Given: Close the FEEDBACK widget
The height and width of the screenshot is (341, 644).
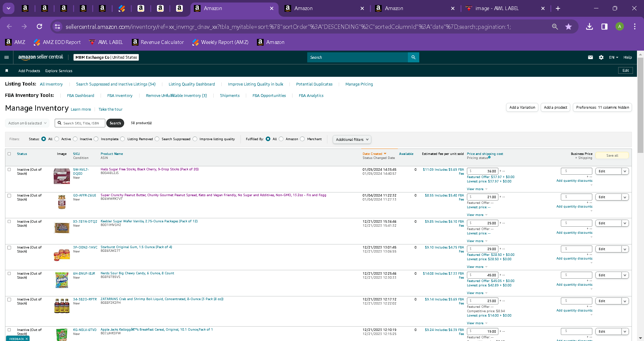Looking at the screenshot, I should click(x=26, y=339).
